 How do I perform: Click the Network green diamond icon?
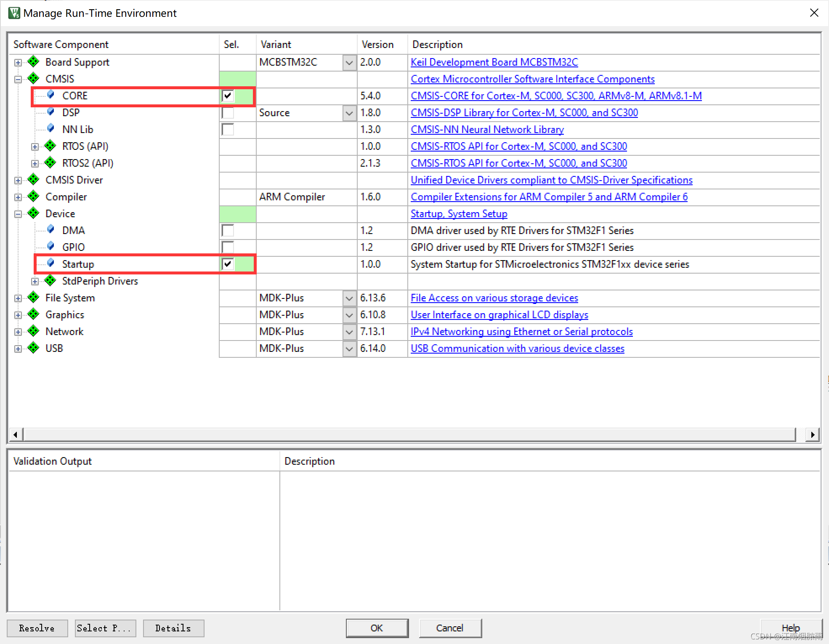[x=34, y=331]
